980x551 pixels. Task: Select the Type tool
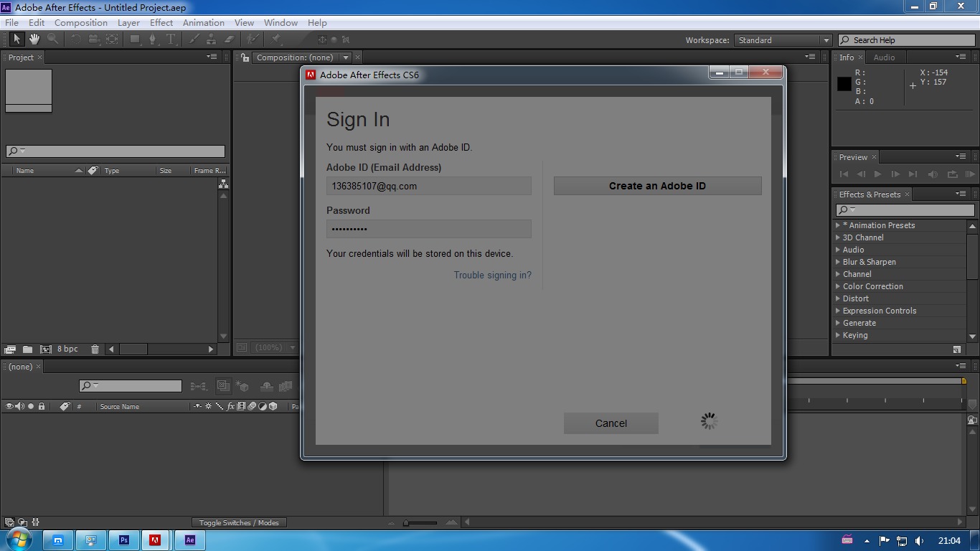(x=171, y=40)
